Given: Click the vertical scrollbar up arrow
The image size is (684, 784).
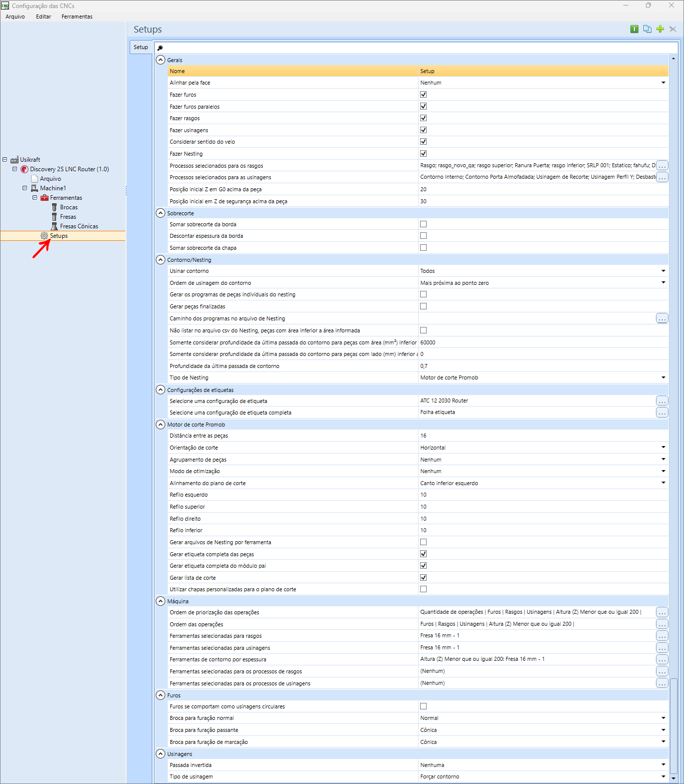Looking at the screenshot, I should point(673,59).
